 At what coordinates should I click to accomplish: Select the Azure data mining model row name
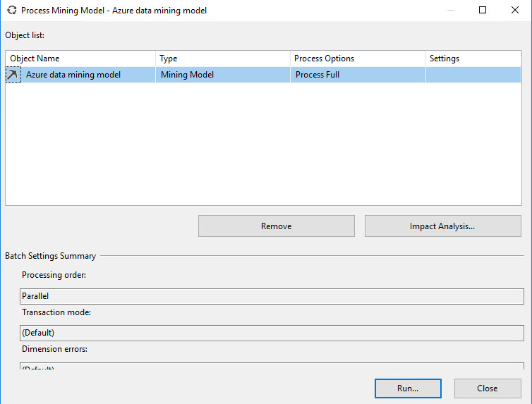[73, 75]
